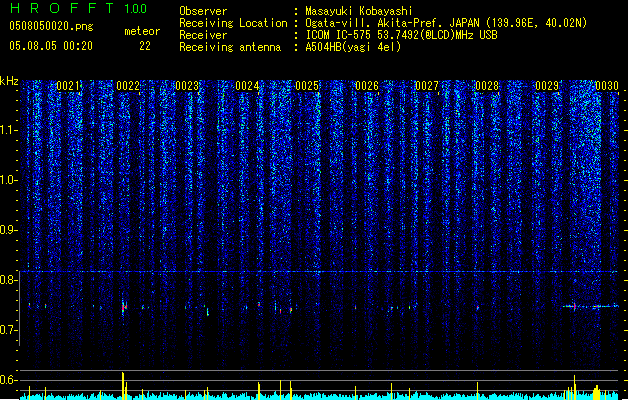Click the 0.9 kHz axis tick label
Screen dimensions: 629x400
tap(9, 230)
